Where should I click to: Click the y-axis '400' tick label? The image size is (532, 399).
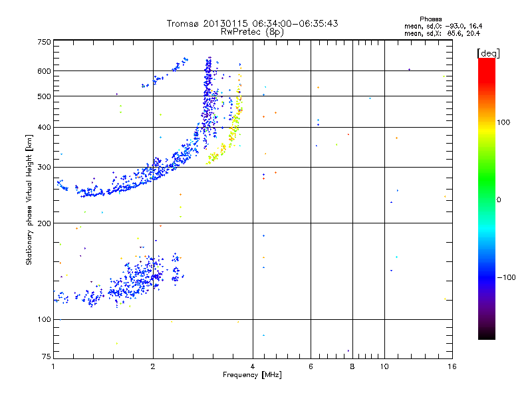click(44, 128)
